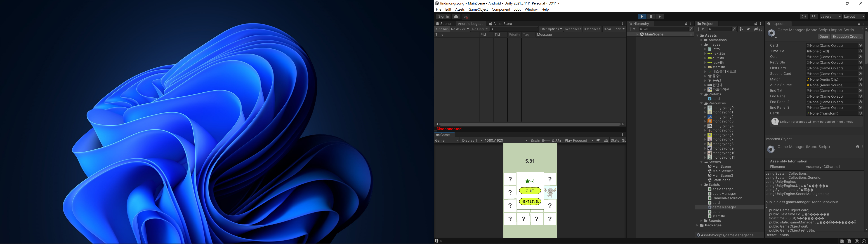868x244 pixels.
Task: Pick object for the Time Txt field
Action: 860,51
